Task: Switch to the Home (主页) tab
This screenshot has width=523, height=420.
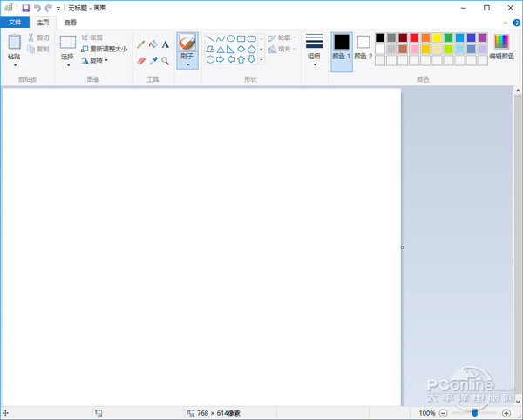Action: click(x=43, y=23)
